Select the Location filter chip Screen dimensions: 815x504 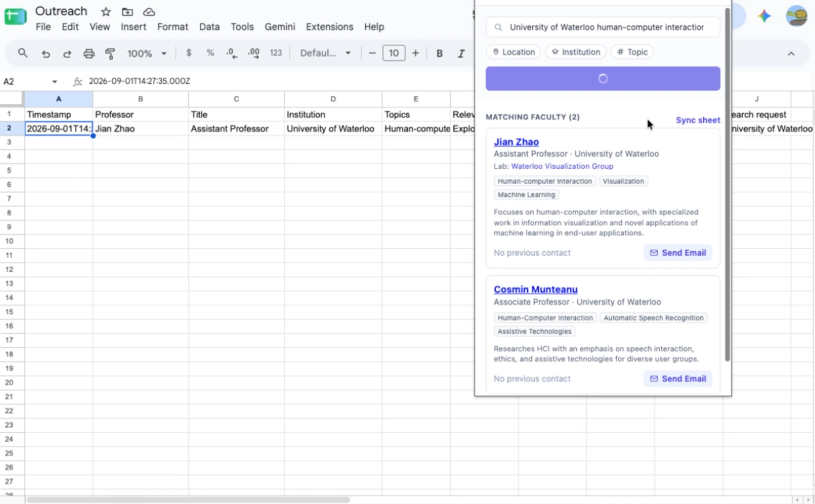click(x=513, y=52)
